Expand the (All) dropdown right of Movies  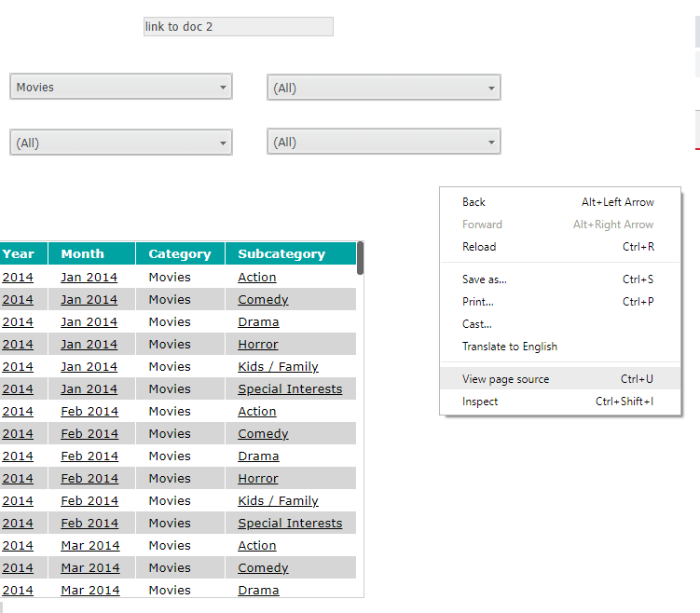[x=383, y=89]
